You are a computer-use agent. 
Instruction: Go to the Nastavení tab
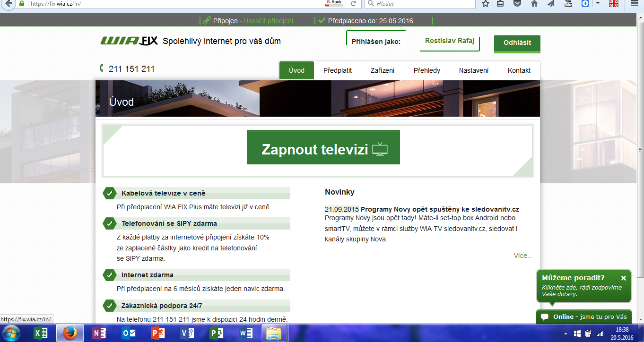pyautogui.click(x=474, y=70)
